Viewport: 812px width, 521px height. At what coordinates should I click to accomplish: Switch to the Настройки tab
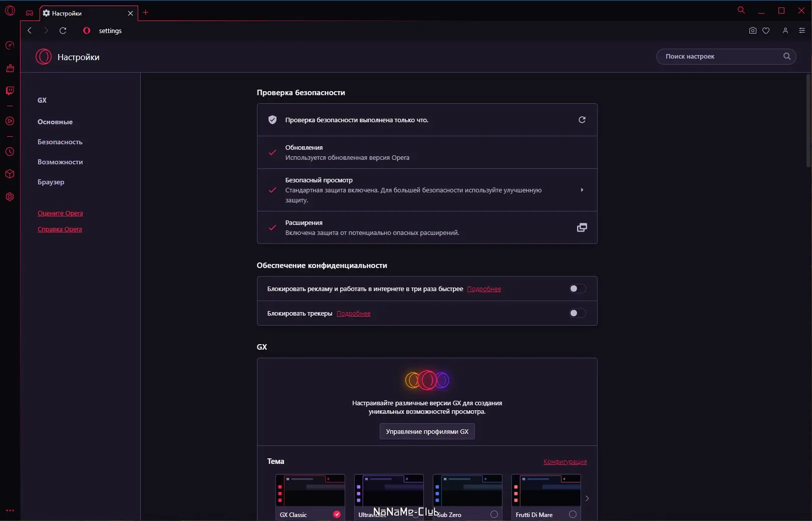[x=89, y=13]
